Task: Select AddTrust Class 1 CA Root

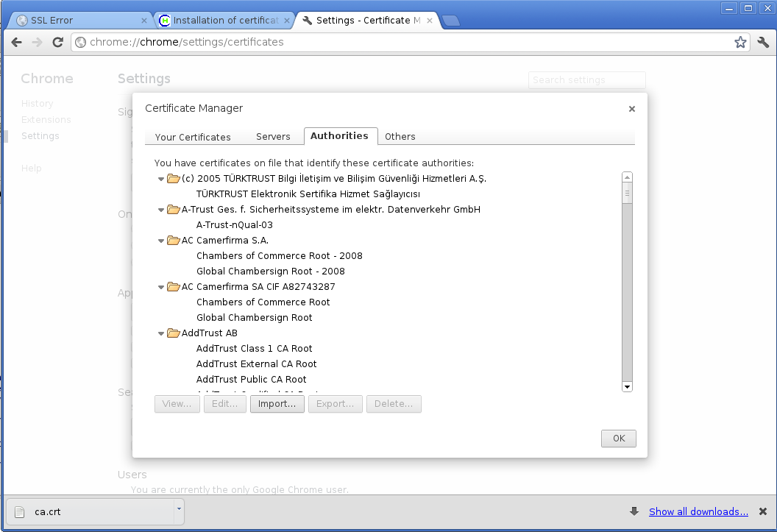Action: (x=254, y=348)
